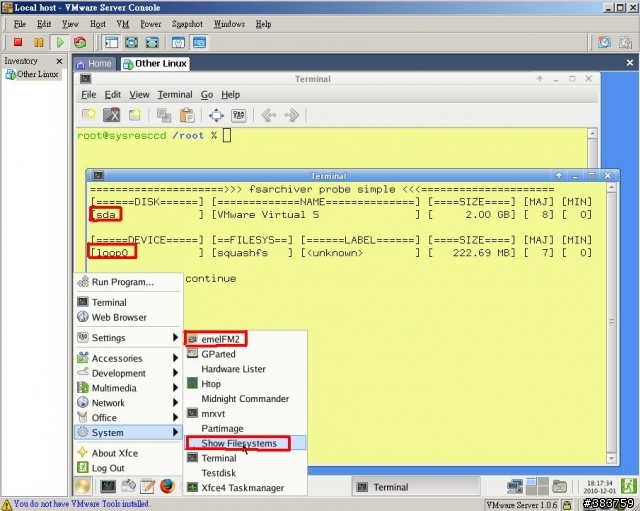Image resolution: width=640 pixels, height=511 pixels.
Task: Switch to the Home tab
Action: [x=95, y=64]
